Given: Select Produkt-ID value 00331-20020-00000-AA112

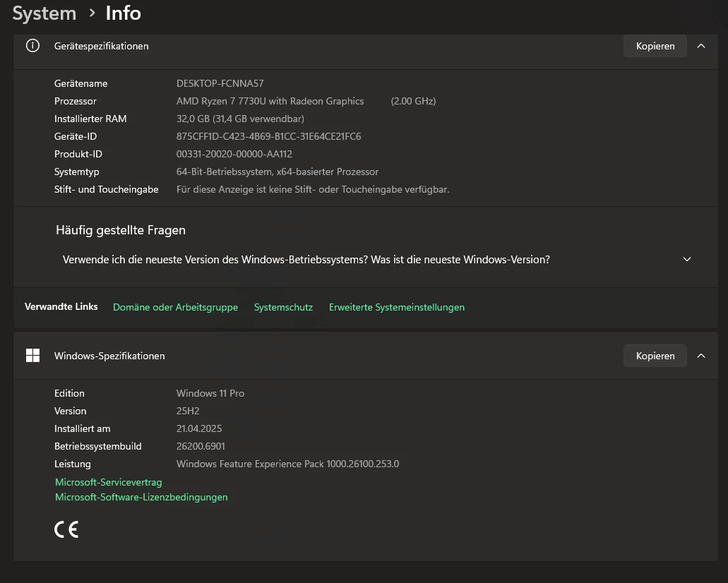Looking at the screenshot, I should tap(234, 154).
